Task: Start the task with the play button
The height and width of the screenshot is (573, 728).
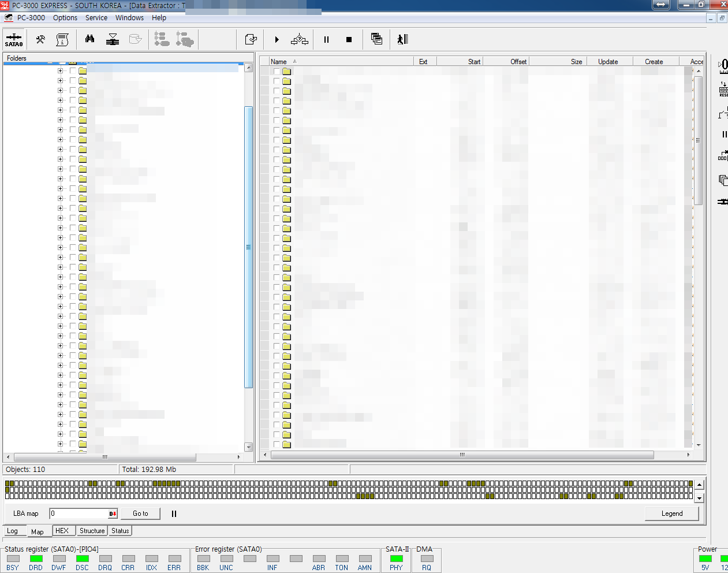Action: point(277,39)
